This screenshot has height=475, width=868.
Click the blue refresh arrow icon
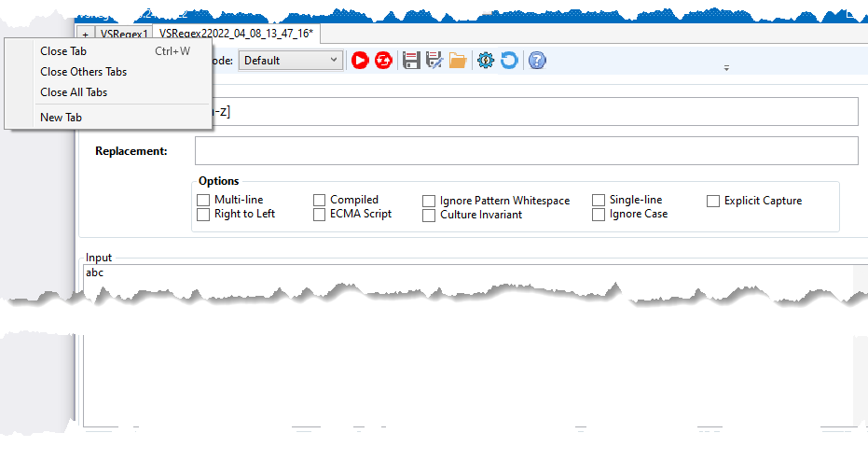(x=508, y=61)
